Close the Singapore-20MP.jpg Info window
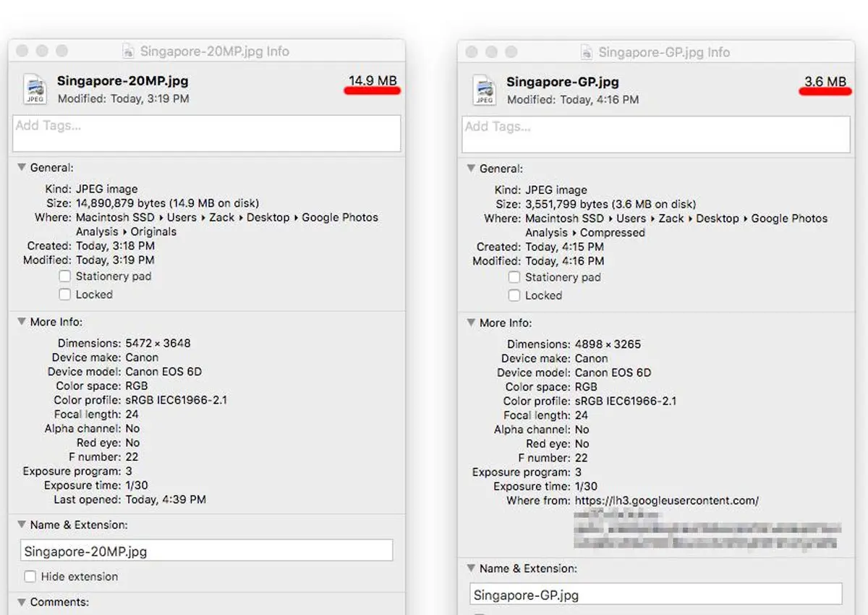The width and height of the screenshot is (868, 615). pos(22,51)
